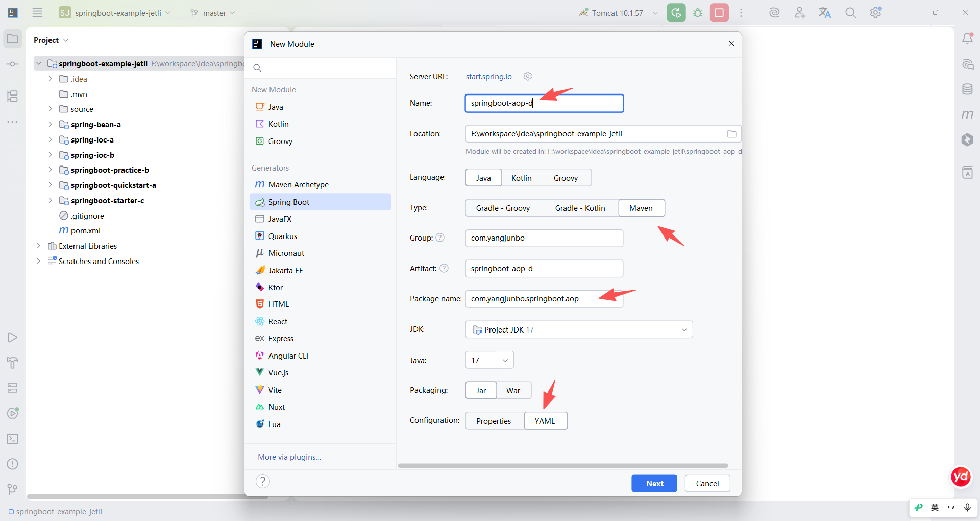Select the Quarkus generator

[321, 236]
